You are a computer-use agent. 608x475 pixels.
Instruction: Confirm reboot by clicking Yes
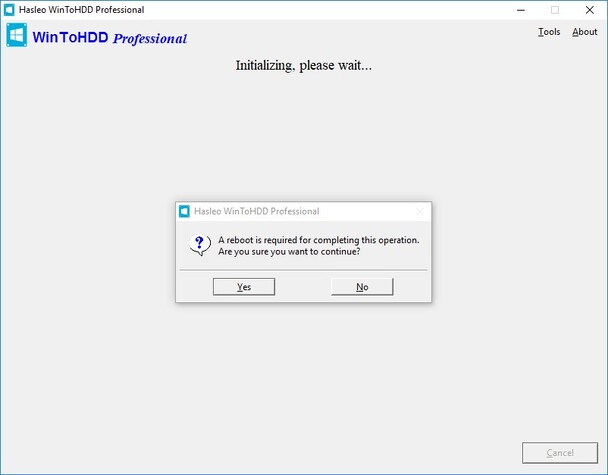pos(244,287)
